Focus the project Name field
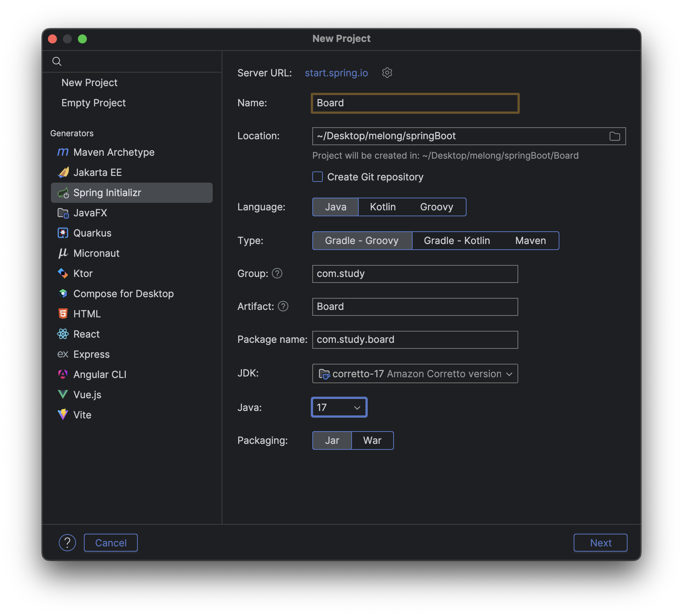This screenshot has height=616, width=683. pos(415,103)
